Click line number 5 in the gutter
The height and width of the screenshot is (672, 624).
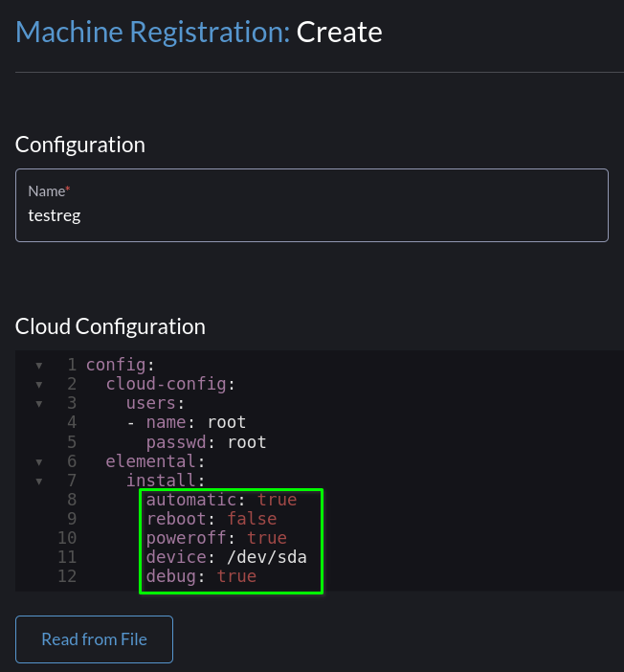coord(72,442)
